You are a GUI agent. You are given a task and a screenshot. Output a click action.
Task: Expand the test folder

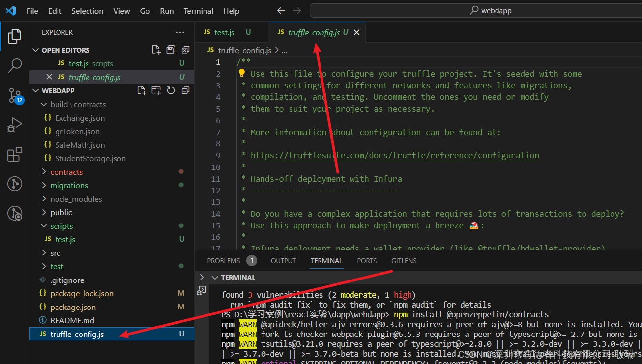click(44, 266)
